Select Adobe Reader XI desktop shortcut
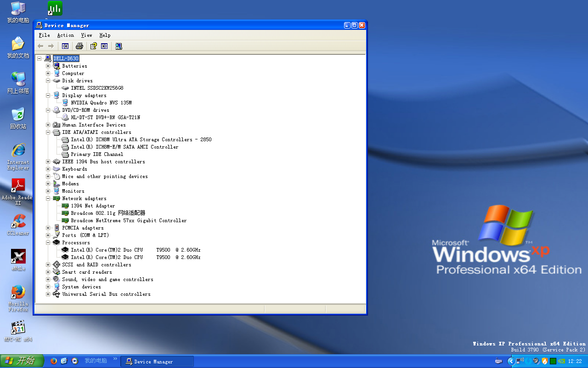Image resolution: width=588 pixels, height=368 pixels. pos(18,192)
